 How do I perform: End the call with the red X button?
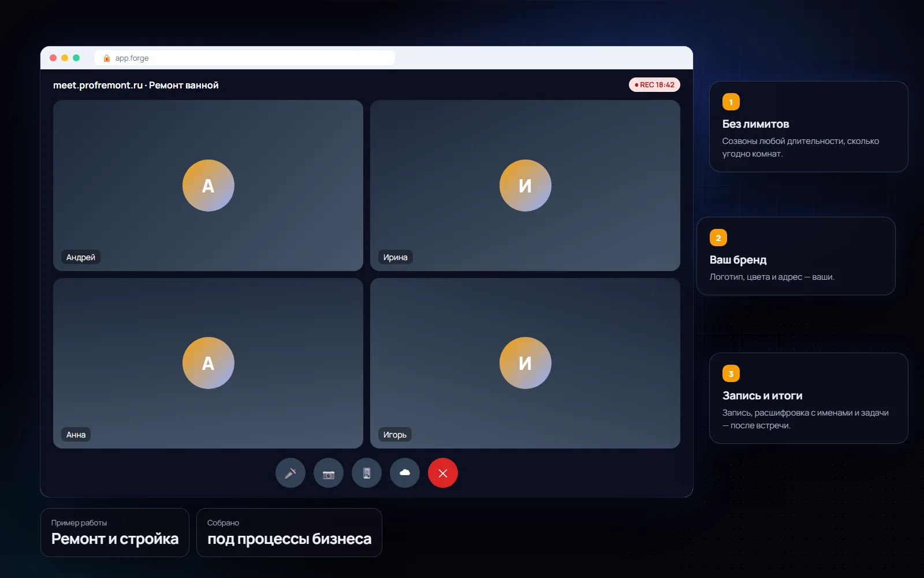(443, 473)
